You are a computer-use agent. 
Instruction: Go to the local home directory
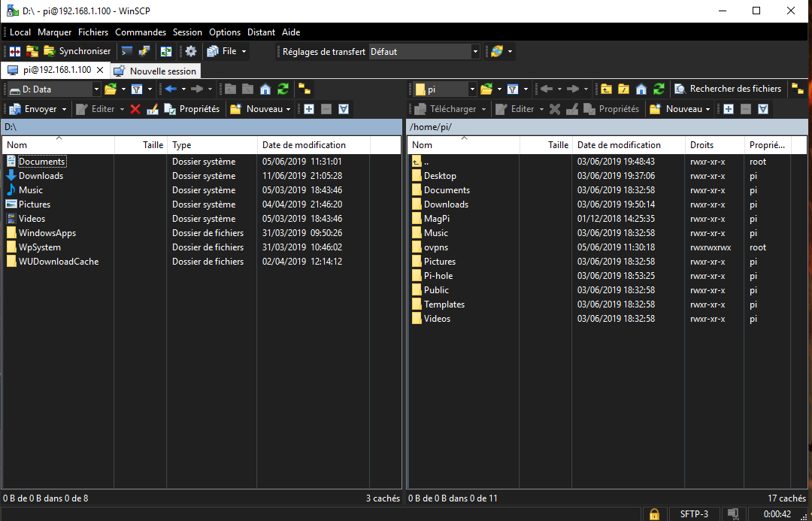point(265,89)
